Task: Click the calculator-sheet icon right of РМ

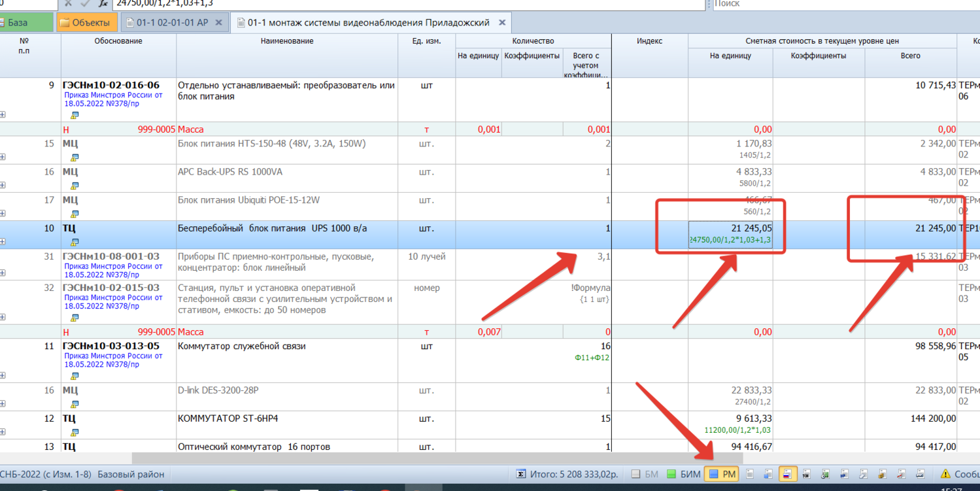Action: 751,474
